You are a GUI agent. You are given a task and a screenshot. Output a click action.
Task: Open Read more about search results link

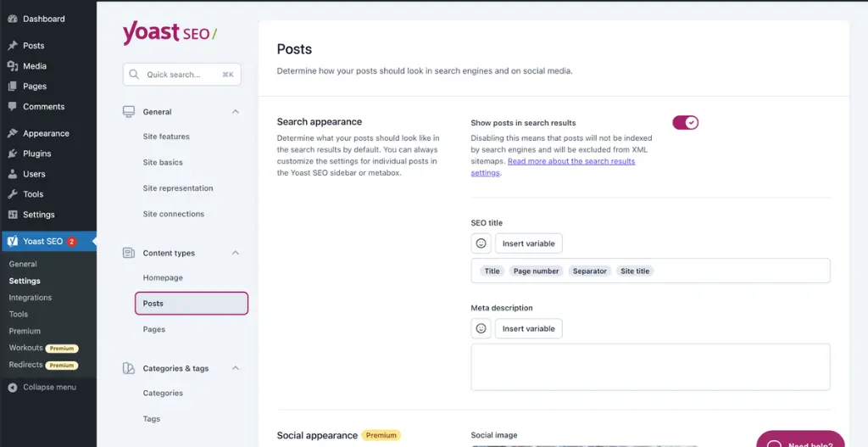(x=570, y=161)
